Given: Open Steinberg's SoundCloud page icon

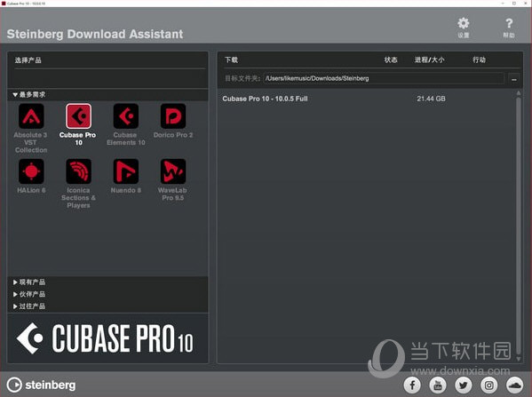Looking at the screenshot, I should tap(515, 385).
